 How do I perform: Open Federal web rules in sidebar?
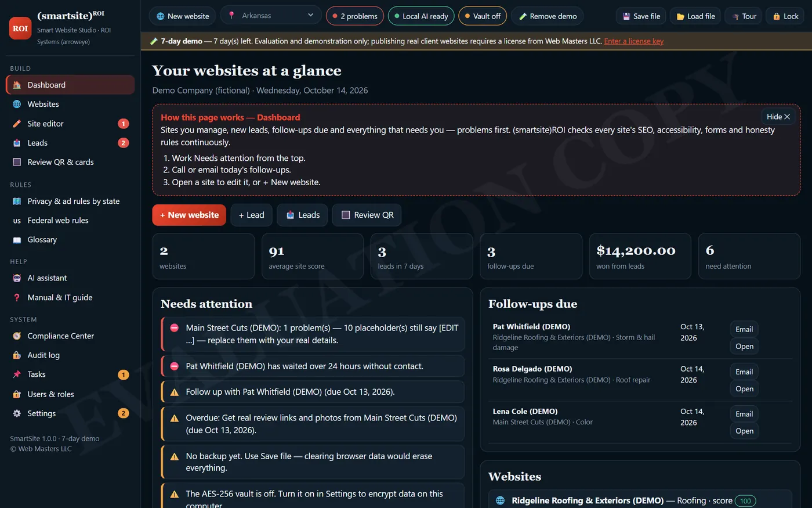tap(70, 221)
